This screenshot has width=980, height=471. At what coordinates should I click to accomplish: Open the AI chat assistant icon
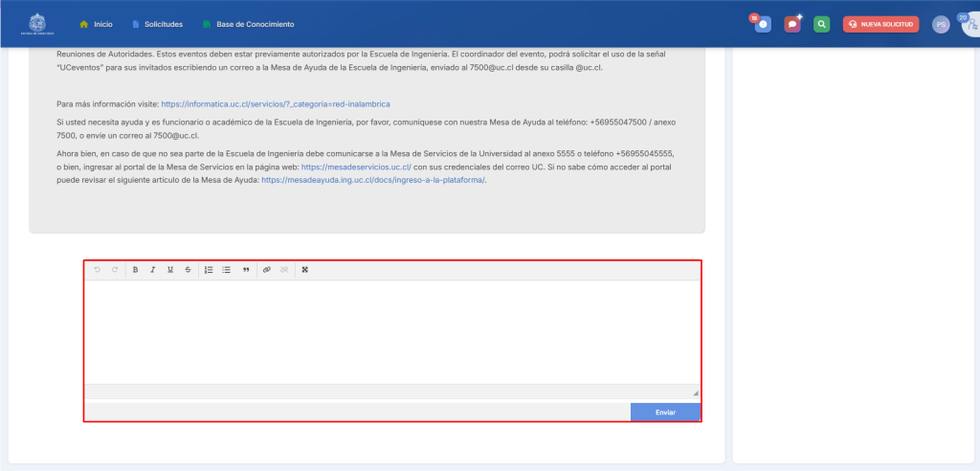pos(792,24)
